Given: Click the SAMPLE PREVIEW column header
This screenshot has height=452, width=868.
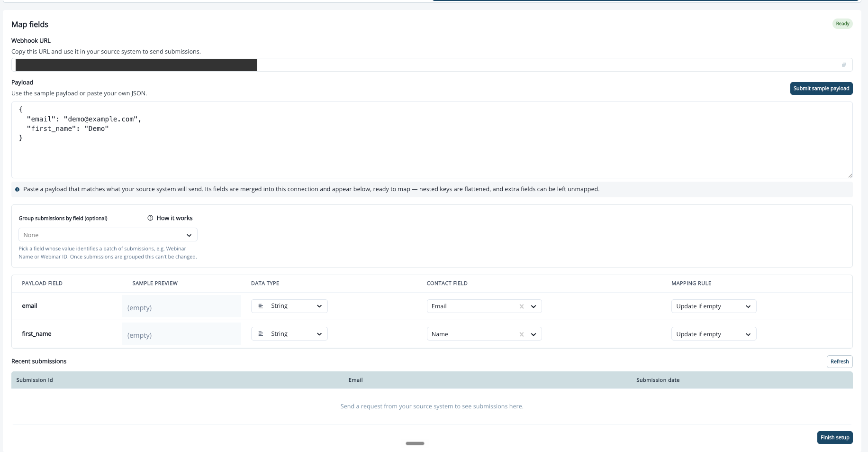Looking at the screenshot, I should [x=155, y=283].
